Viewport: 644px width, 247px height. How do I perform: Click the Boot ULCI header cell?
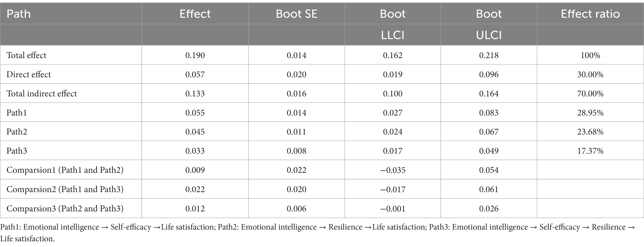pos(489,24)
